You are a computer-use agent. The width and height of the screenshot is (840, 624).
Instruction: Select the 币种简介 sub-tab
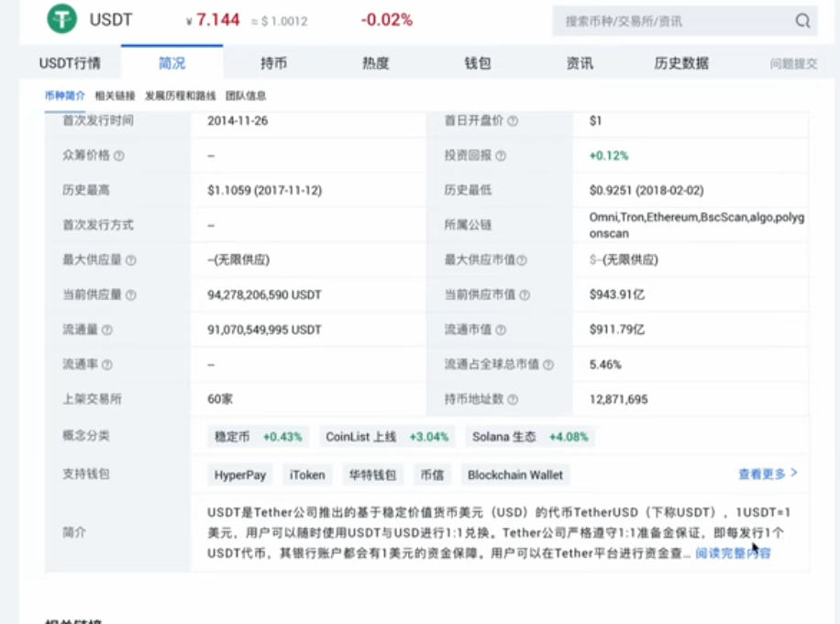pos(65,95)
